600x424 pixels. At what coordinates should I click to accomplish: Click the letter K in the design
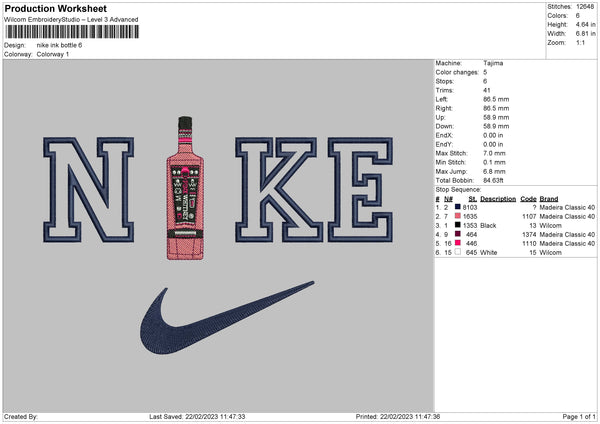point(279,190)
